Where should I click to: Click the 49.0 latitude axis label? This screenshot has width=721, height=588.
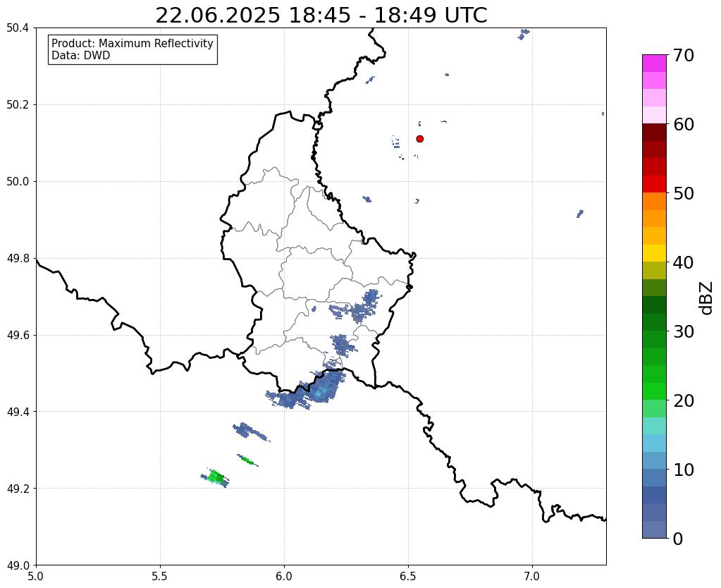coord(18,565)
